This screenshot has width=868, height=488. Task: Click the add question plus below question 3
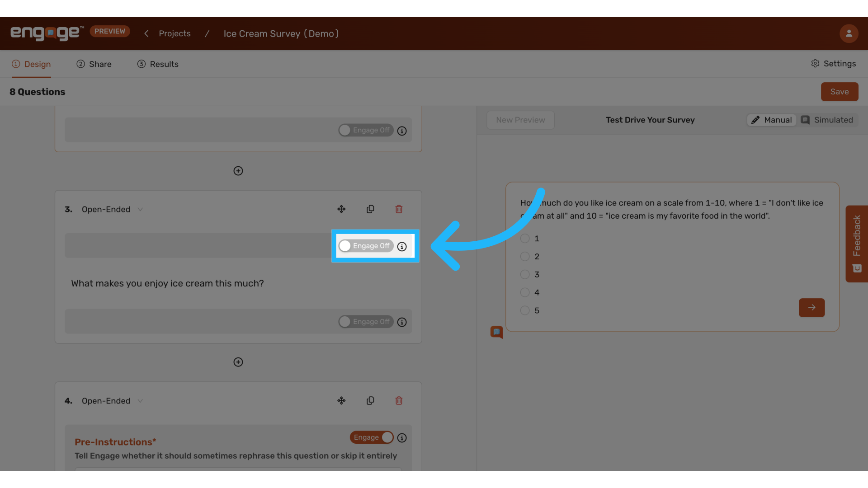[238, 362]
